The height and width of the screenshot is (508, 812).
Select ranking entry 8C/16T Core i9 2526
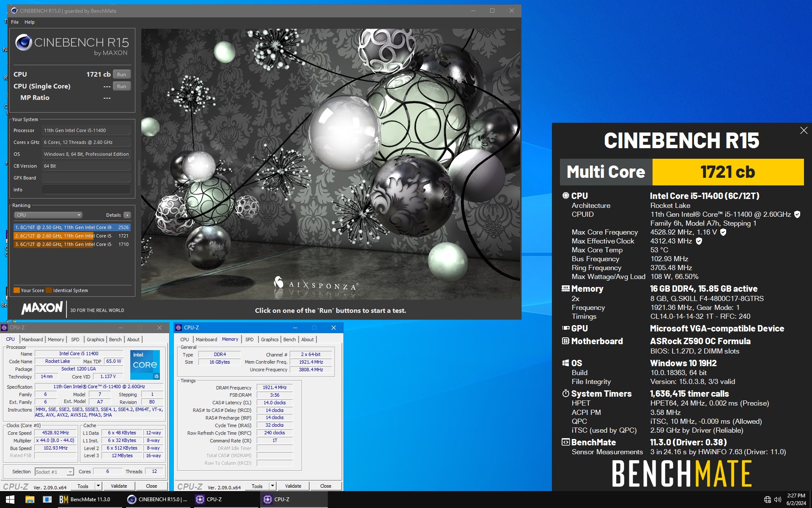(x=72, y=227)
